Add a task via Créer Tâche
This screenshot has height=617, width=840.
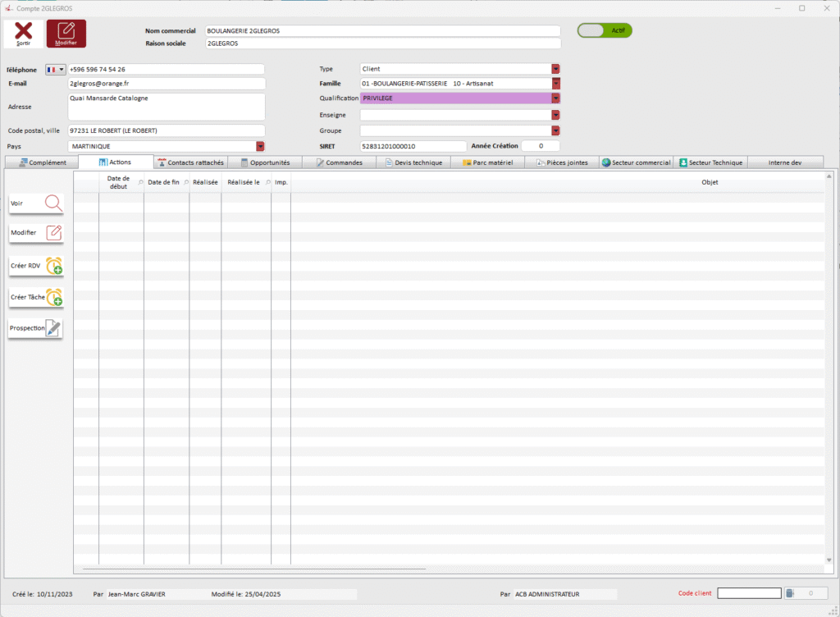click(54, 297)
